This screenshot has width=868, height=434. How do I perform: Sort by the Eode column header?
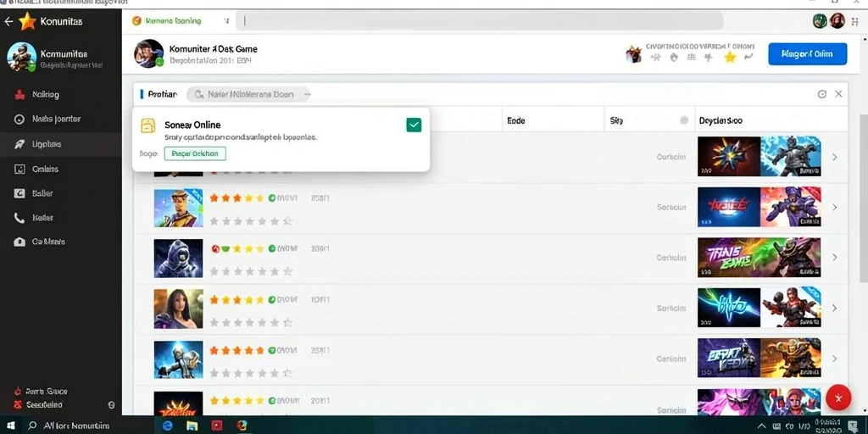coord(516,120)
